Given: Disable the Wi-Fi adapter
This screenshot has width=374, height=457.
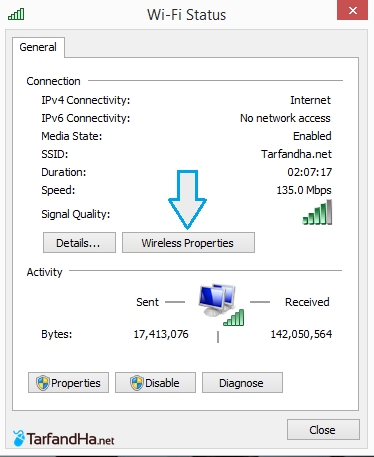Looking at the screenshot, I should click(155, 383).
